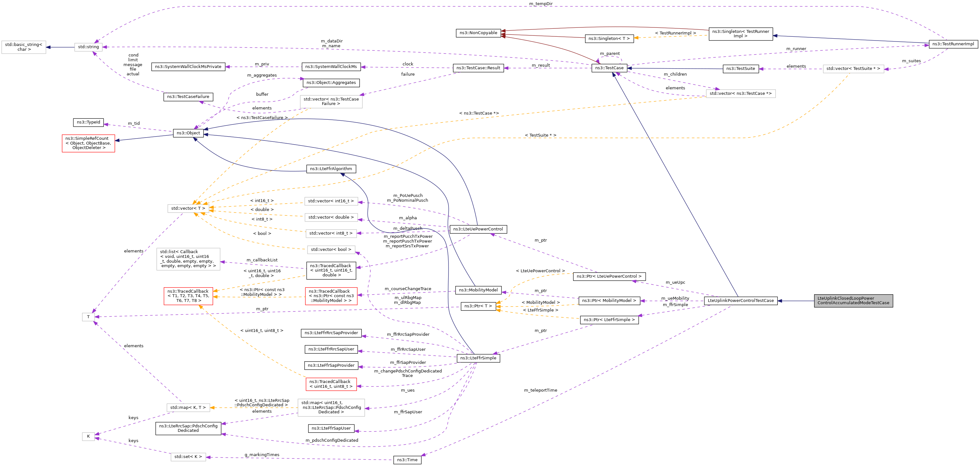Click the std::vector< bool > node
This screenshot has width=980, height=466.
pos(331,250)
